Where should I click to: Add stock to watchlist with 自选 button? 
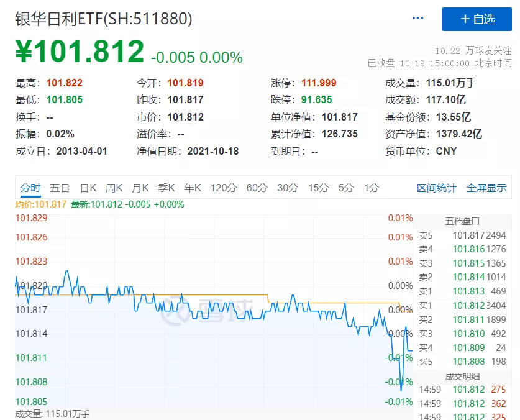[477, 19]
